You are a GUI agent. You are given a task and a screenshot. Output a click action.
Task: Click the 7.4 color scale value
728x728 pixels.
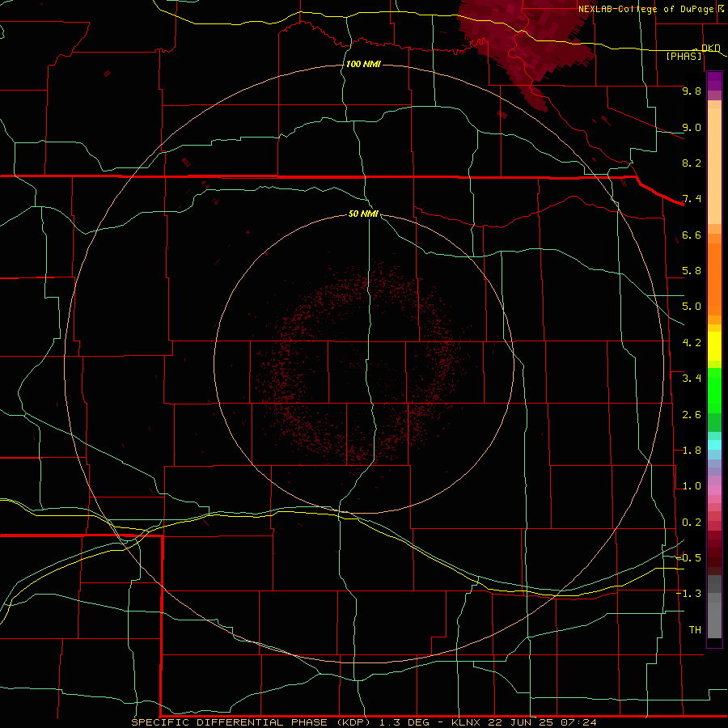[692, 199]
